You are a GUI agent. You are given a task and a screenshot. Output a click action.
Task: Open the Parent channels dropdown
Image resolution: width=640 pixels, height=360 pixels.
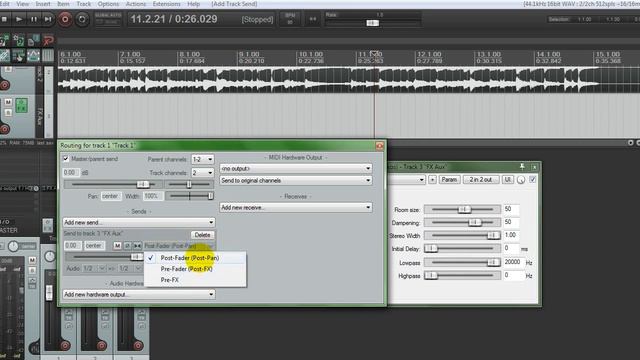point(202,159)
